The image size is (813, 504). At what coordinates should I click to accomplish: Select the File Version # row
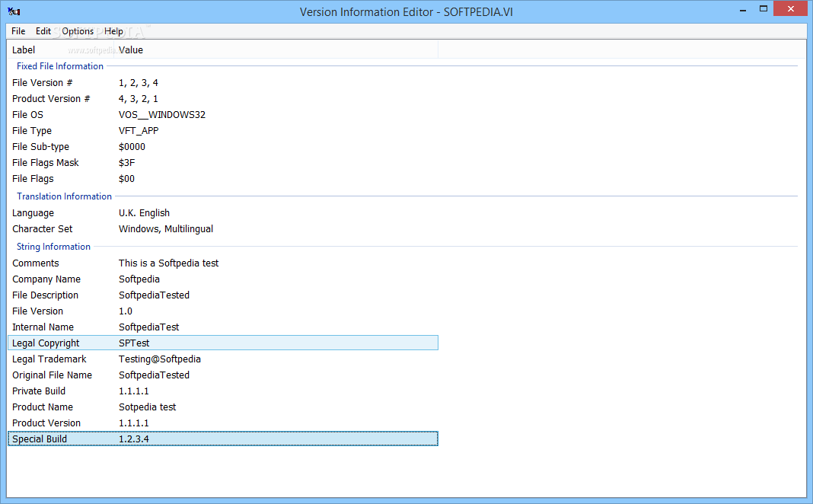tap(223, 82)
